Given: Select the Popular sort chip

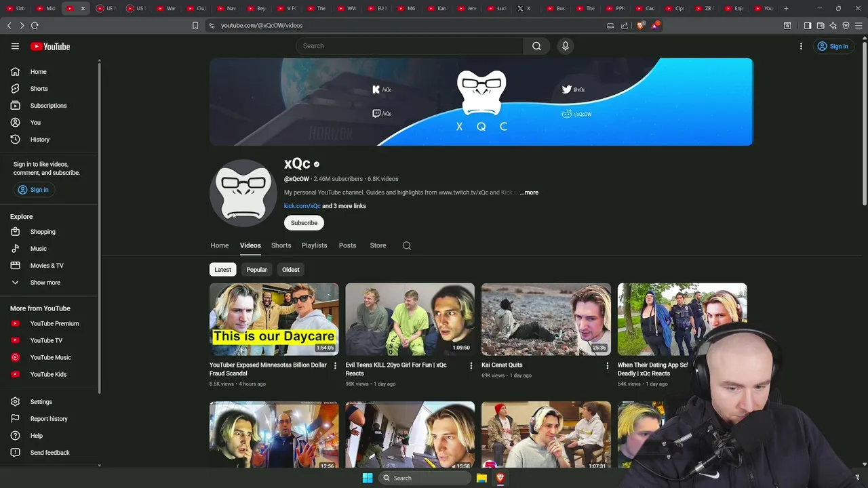Looking at the screenshot, I should point(256,270).
